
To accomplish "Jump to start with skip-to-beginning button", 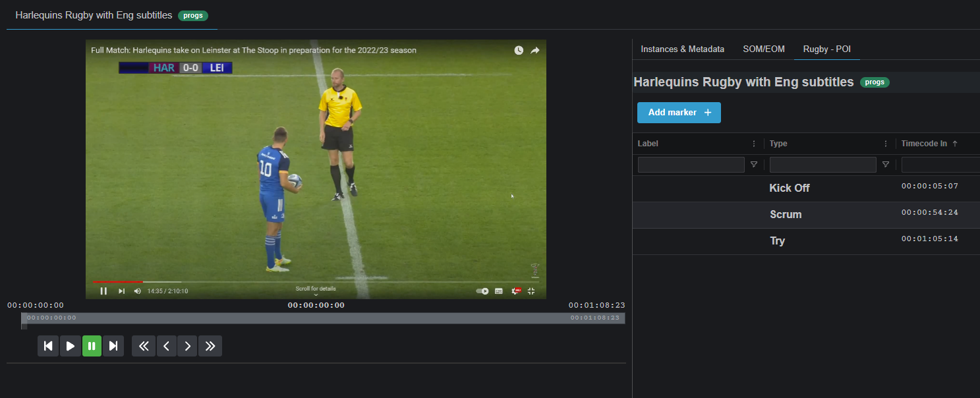I will coord(48,346).
